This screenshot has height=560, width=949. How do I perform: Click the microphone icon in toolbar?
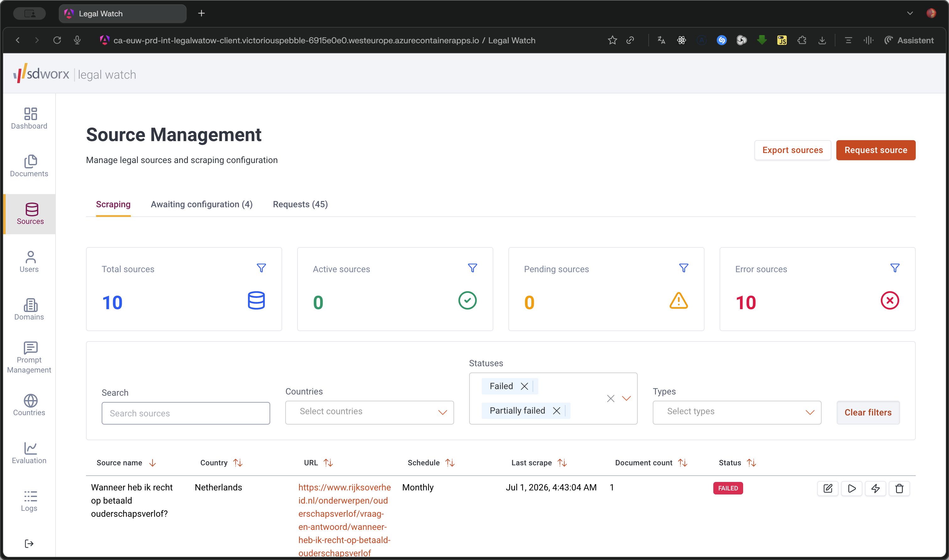pos(77,40)
